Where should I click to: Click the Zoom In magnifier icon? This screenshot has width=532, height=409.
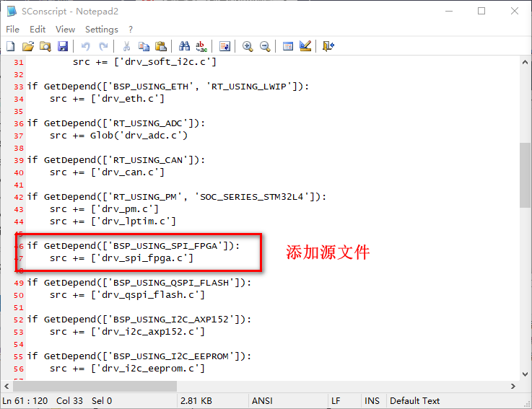click(248, 46)
